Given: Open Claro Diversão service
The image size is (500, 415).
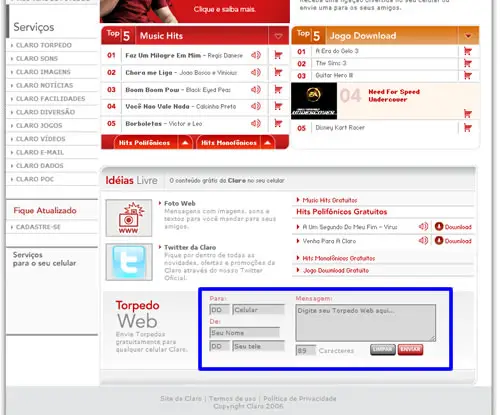Looking at the screenshot, I should (x=45, y=112).
